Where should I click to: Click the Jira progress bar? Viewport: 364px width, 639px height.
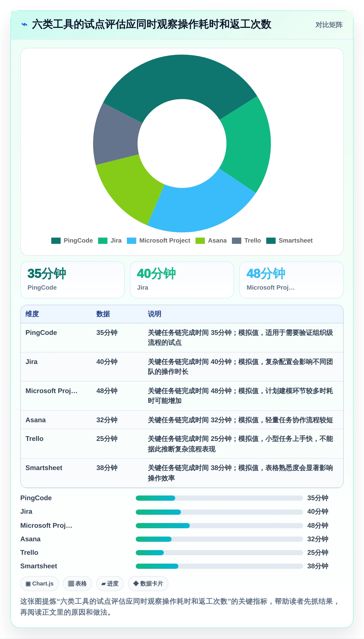tap(219, 512)
